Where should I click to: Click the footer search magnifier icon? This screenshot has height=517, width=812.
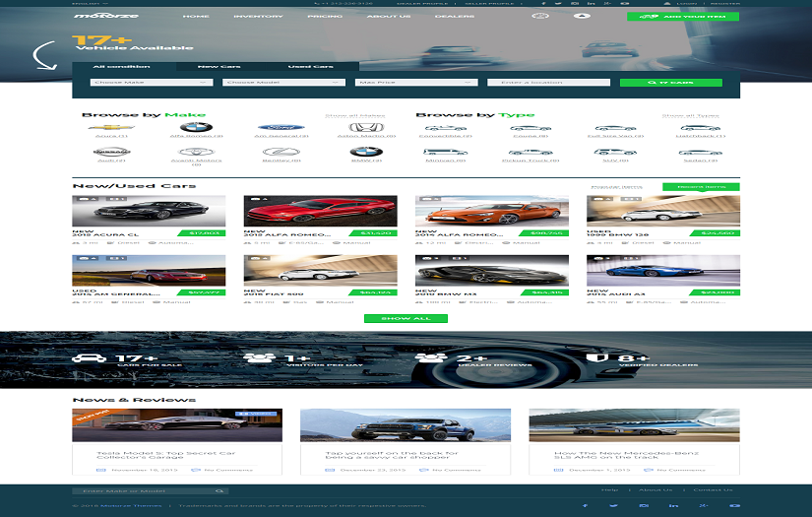point(219,490)
